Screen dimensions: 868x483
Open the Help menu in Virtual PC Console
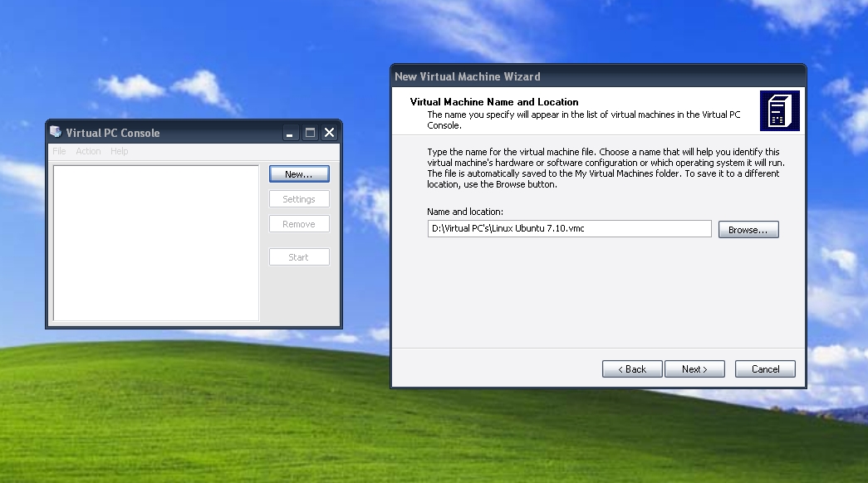click(119, 151)
